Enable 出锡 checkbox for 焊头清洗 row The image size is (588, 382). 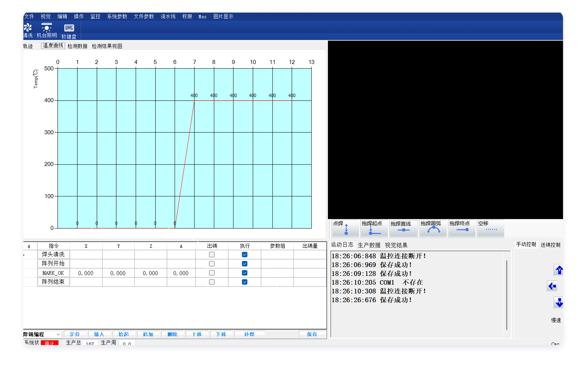(x=212, y=254)
